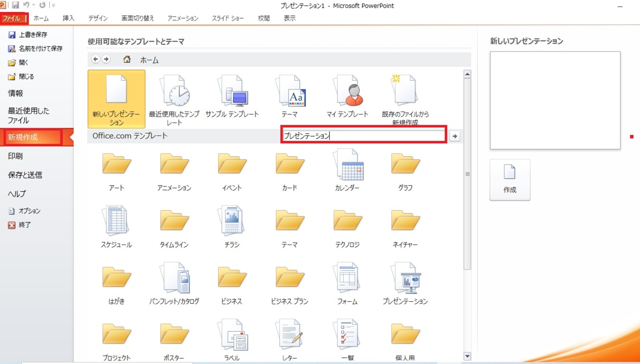Select 印刷 in the backstage menu
640x364 pixels.
[x=16, y=156]
